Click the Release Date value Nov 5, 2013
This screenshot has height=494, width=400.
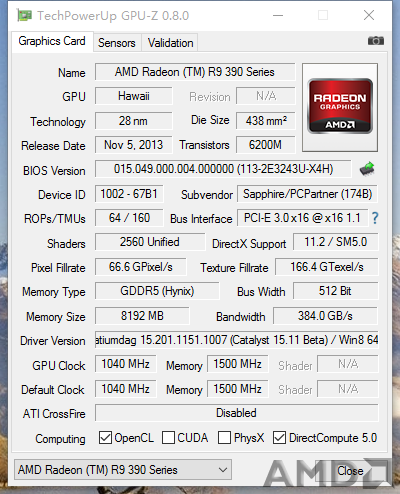coord(134,145)
